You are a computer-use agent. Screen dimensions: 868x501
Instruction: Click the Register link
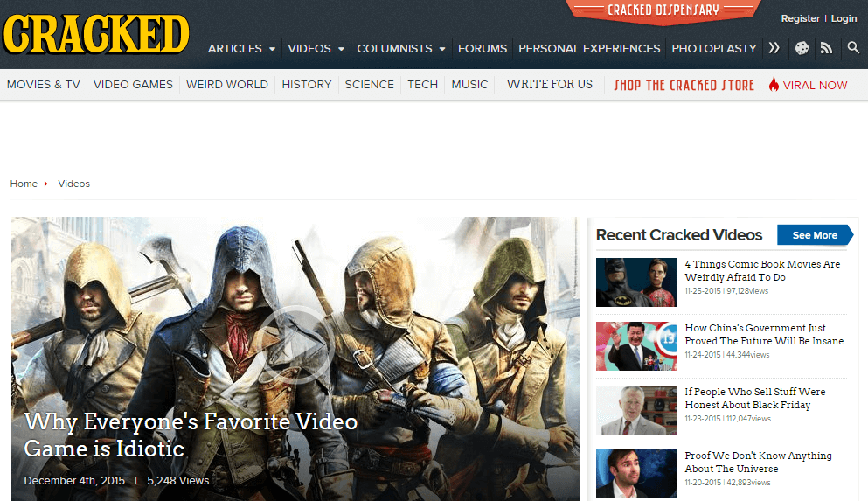coord(800,18)
